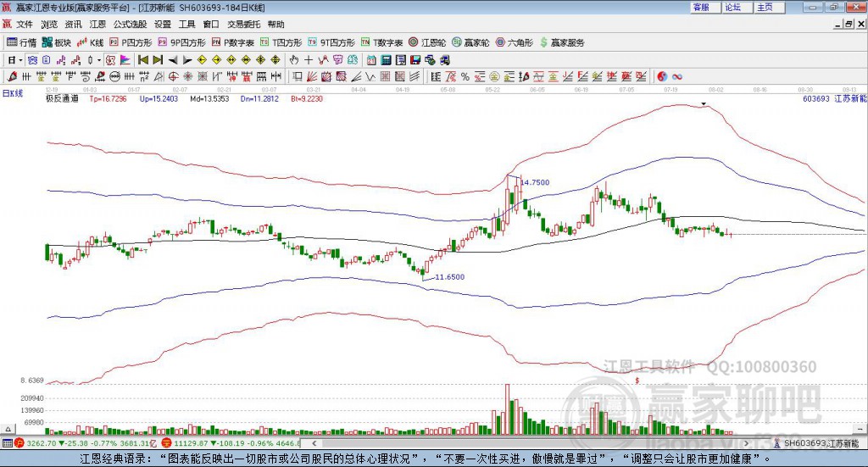The width and height of the screenshot is (868, 467).
Task: Open the 窗口 menu
Action: [211, 25]
